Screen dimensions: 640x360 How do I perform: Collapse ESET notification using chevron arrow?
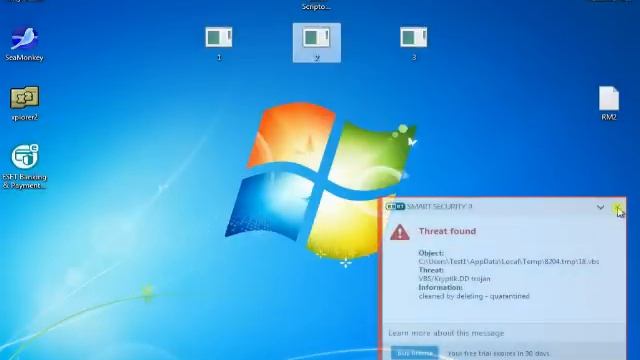pyautogui.click(x=600, y=207)
